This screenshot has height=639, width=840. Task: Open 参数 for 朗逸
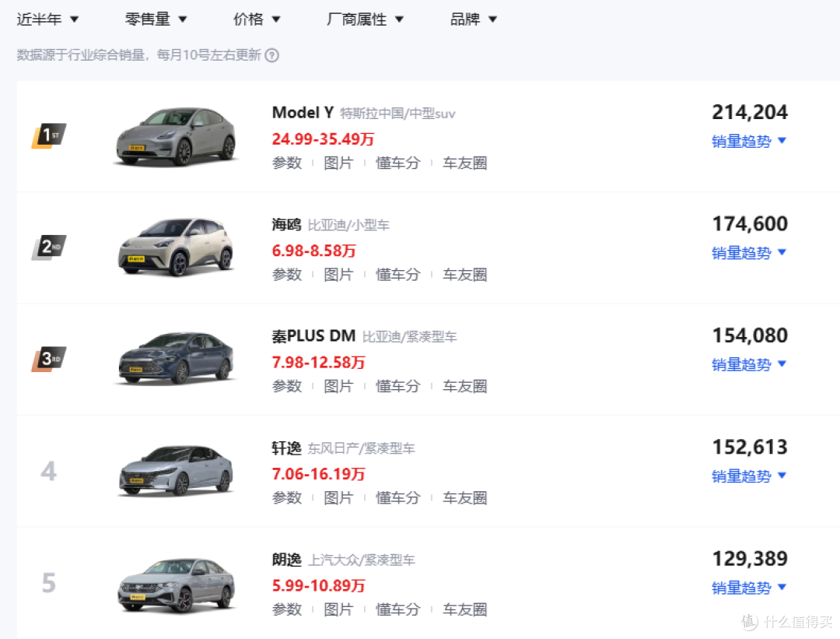point(287,609)
